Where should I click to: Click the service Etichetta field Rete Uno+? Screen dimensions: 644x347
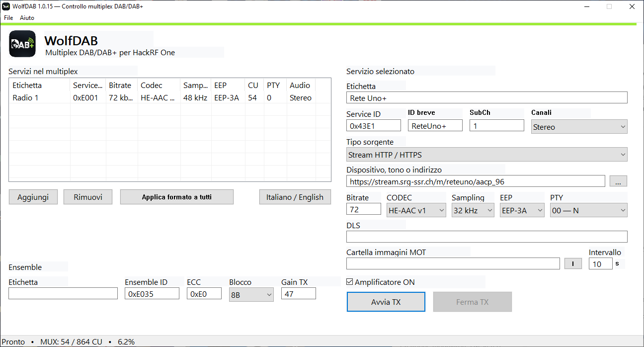pyautogui.click(x=487, y=97)
